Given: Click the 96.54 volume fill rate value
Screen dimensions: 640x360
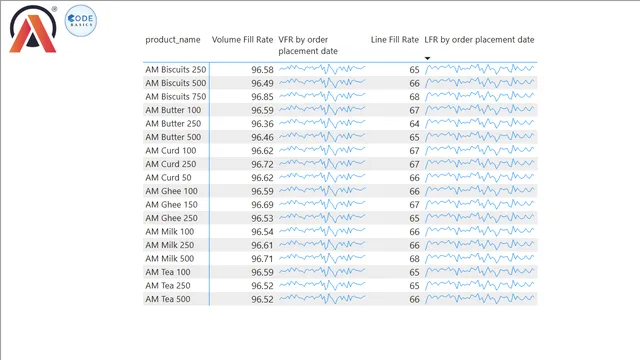Looking at the screenshot, I should pos(262,231).
